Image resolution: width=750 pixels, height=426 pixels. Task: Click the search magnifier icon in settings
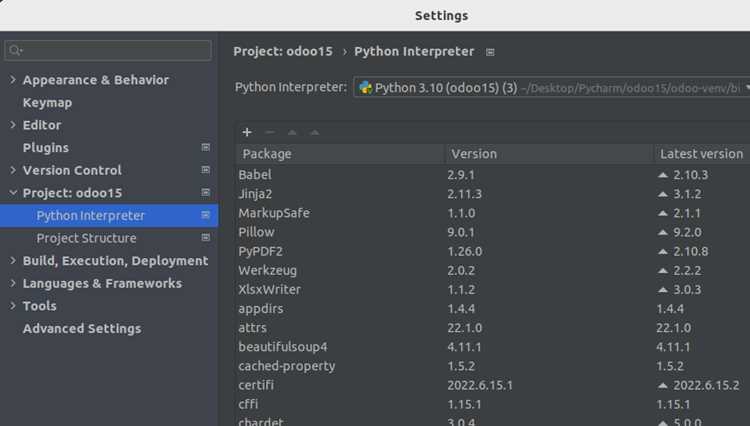pyautogui.click(x=15, y=50)
